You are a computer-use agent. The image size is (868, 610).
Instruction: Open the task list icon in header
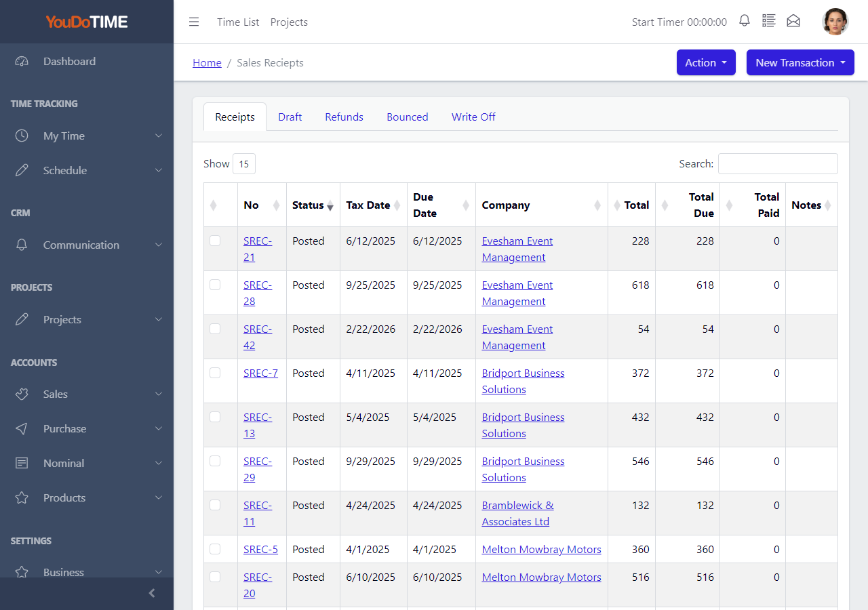(x=768, y=21)
